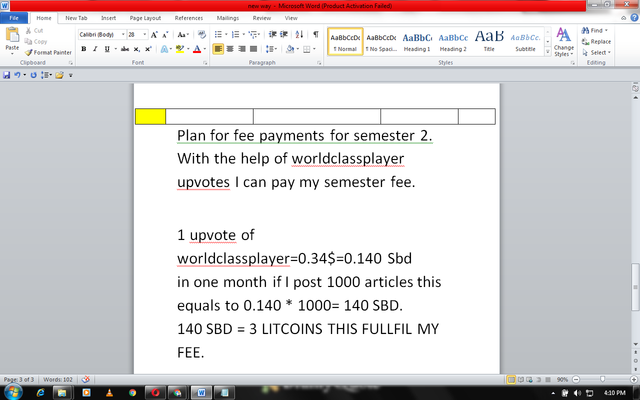Toggle superscript formatting

tap(148, 49)
